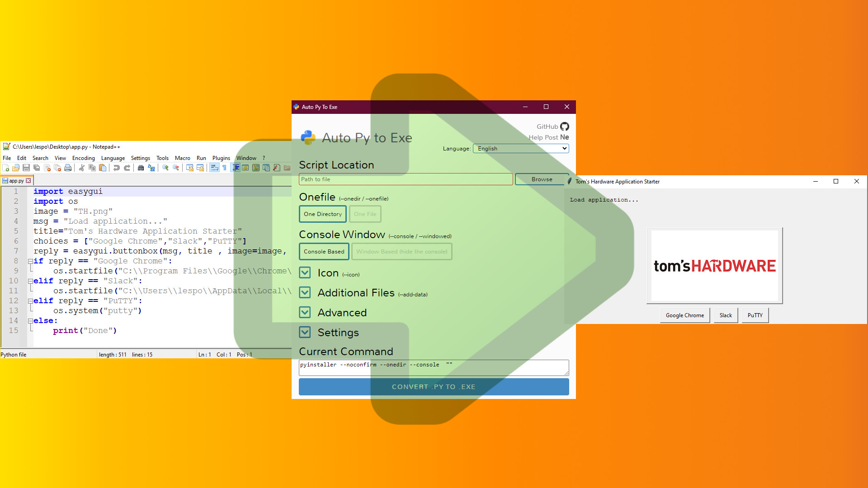Click the CONVERT .PY TO .EXE button
The width and height of the screenshot is (868, 488).
pos(434,386)
